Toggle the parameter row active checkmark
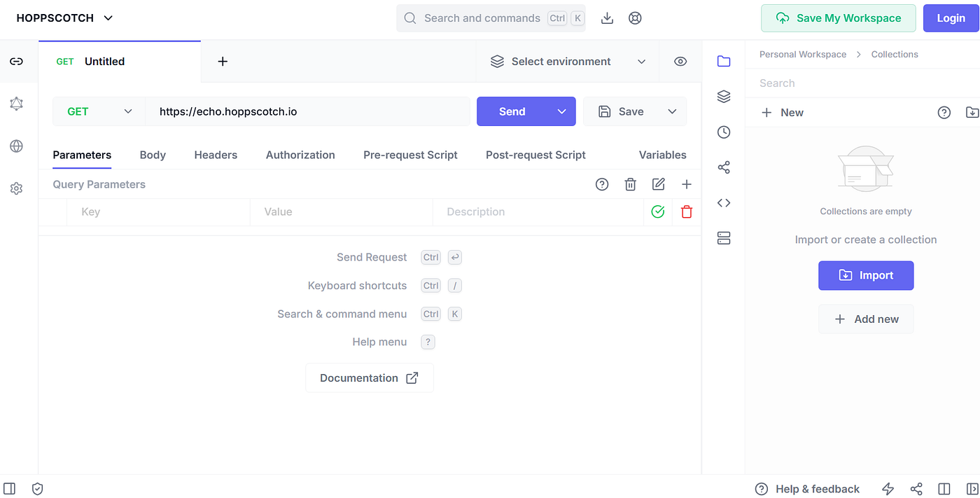The width and height of the screenshot is (980, 498). (657, 212)
